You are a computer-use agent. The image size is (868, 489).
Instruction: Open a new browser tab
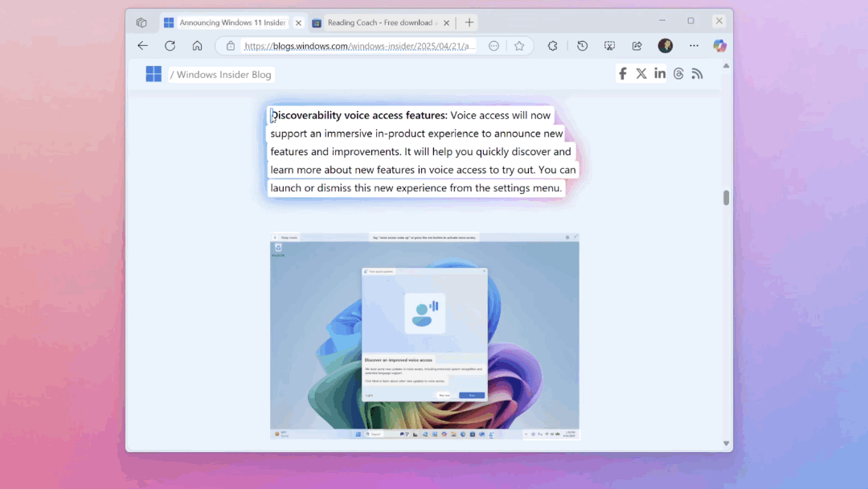tap(469, 23)
